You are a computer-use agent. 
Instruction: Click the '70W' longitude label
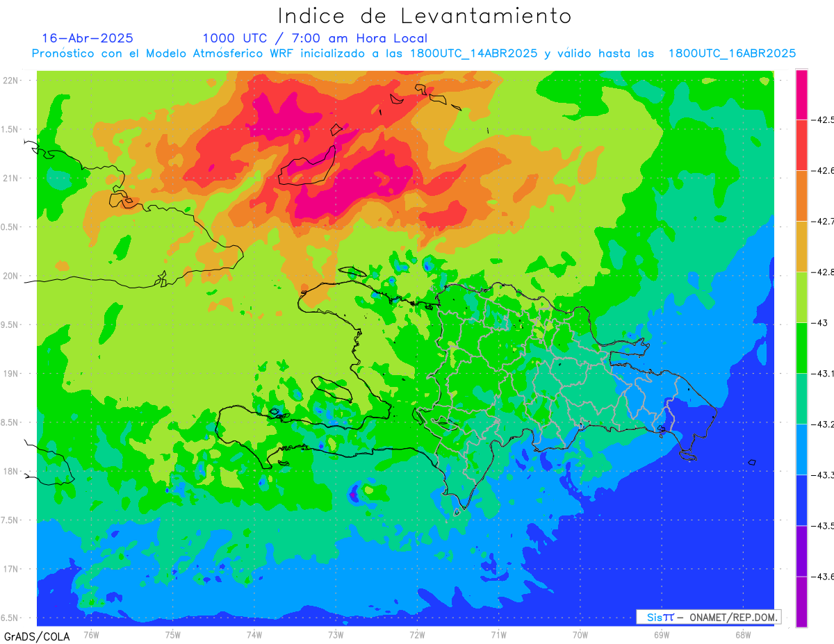[580, 634]
